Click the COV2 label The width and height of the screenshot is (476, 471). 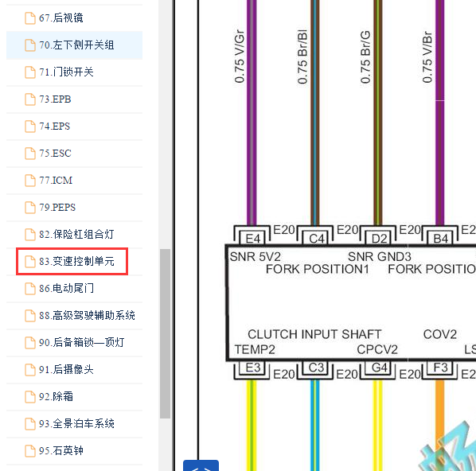(x=440, y=334)
